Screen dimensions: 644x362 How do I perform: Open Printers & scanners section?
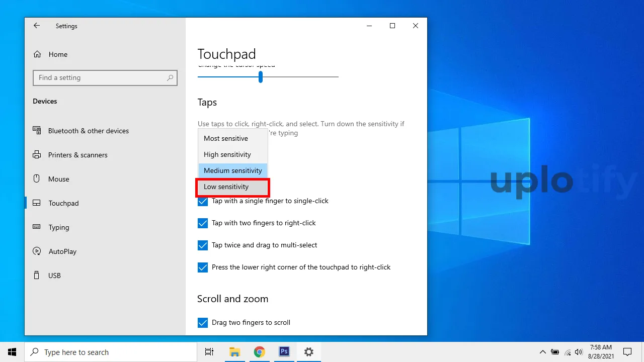77,155
